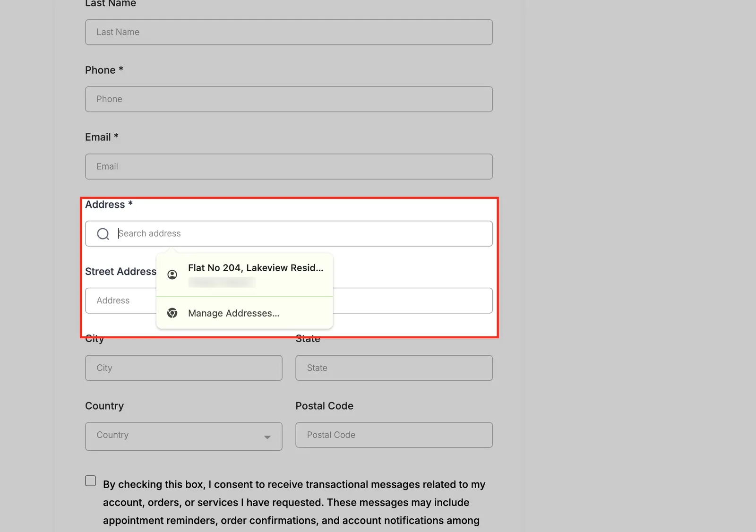The image size is (756, 532).
Task: Click the Chrome icon beside Manage Addresses
Action: (x=172, y=313)
